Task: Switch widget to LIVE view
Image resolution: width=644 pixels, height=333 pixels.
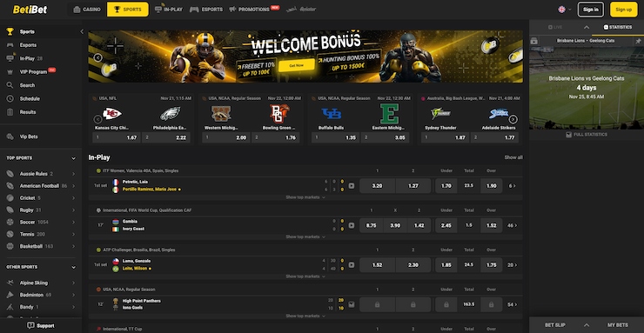Action: (x=555, y=27)
